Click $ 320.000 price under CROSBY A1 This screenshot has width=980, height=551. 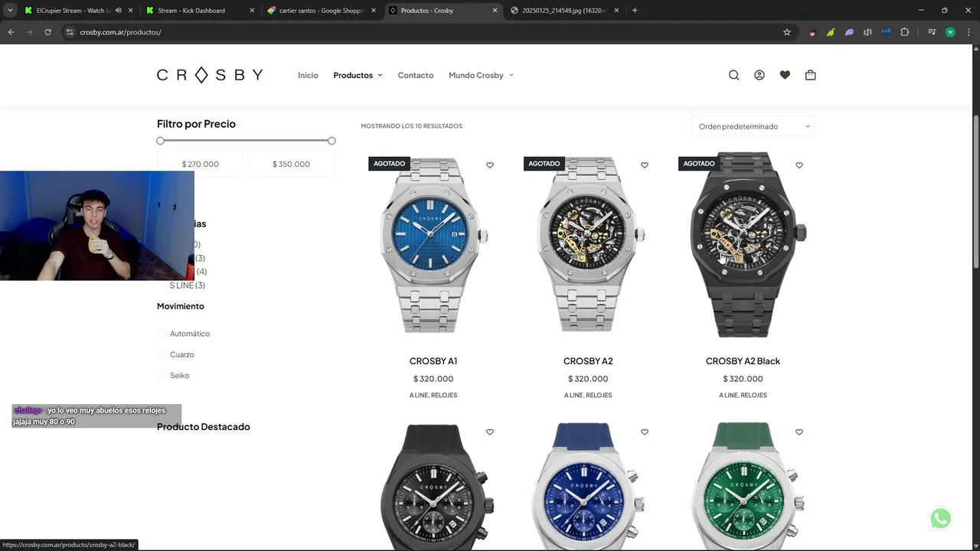tap(433, 379)
